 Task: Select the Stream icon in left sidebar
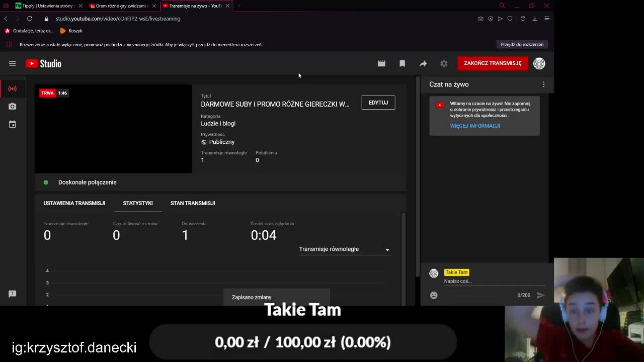click(13, 88)
